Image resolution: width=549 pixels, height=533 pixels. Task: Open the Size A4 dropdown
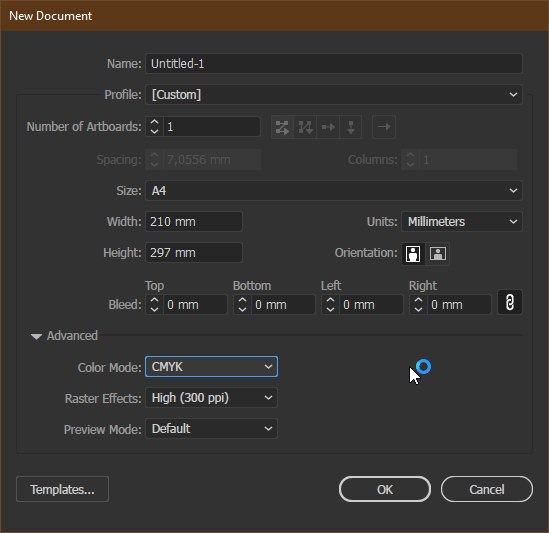tap(334, 191)
